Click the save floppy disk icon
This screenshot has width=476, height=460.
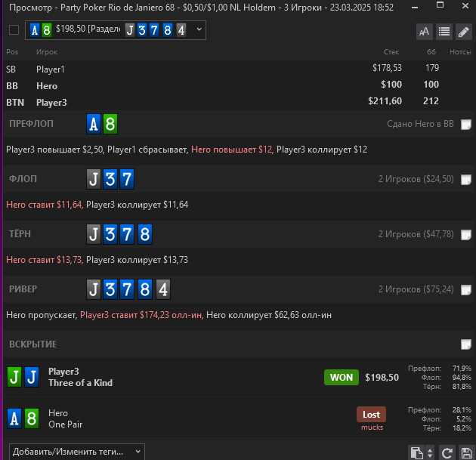[466, 453]
